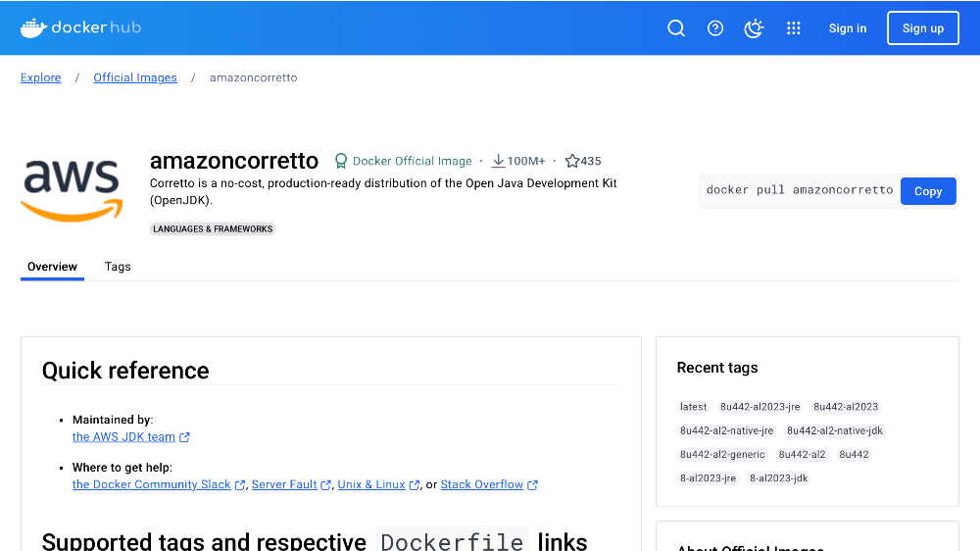Select the 8u442-al2 tag chip
980x551 pixels.
(802, 454)
